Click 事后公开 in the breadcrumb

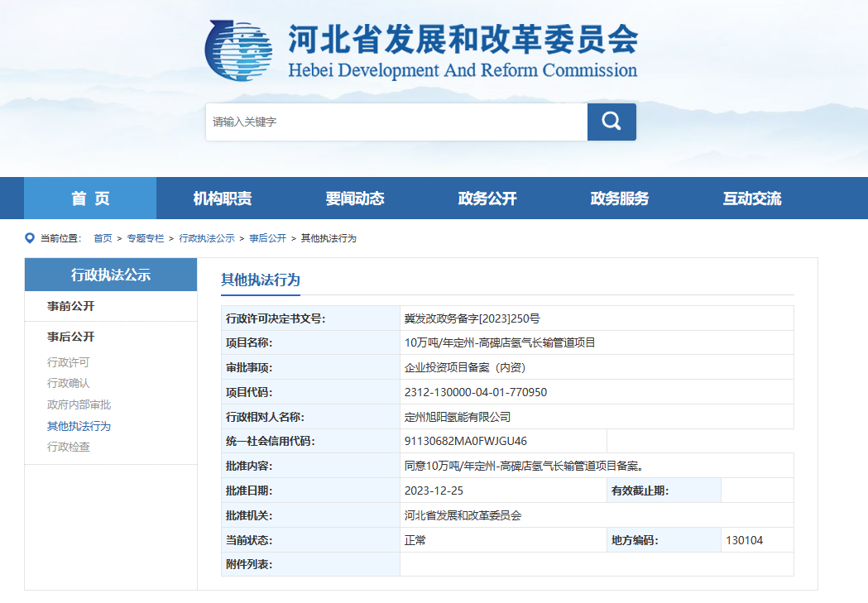click(x=267, y=238)
